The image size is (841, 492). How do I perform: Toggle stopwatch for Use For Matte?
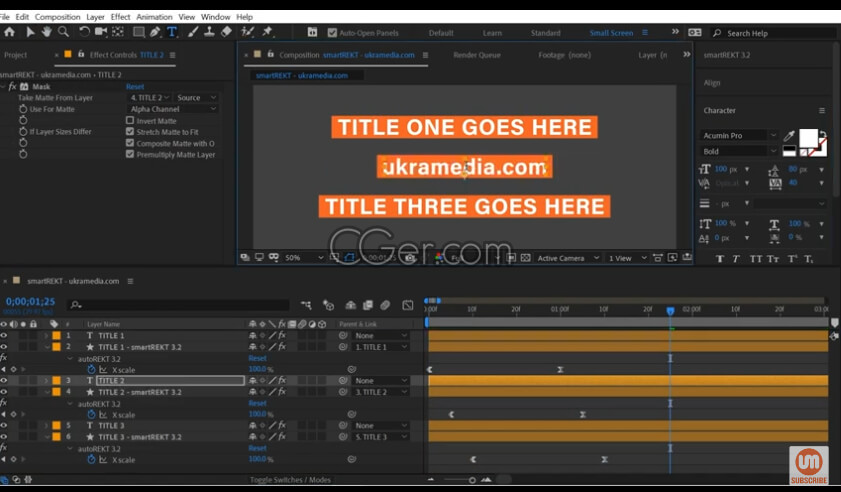pyautogui.click(x=23, y=109)
